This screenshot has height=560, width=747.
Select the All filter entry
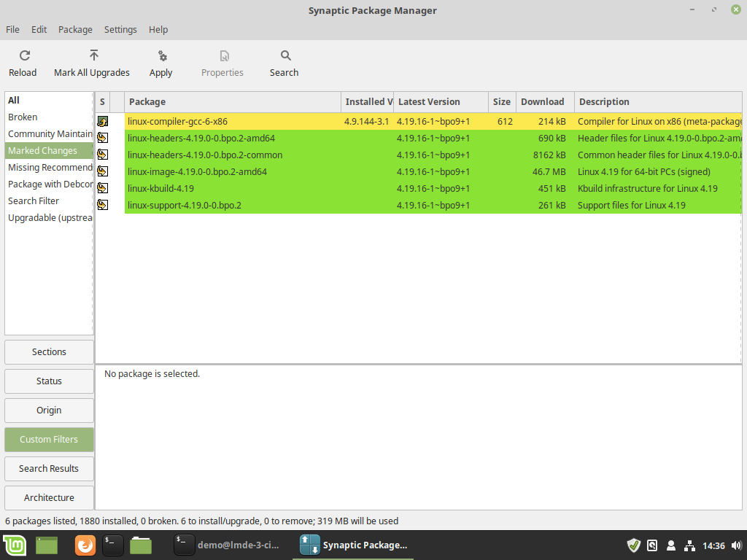(49, 101)
